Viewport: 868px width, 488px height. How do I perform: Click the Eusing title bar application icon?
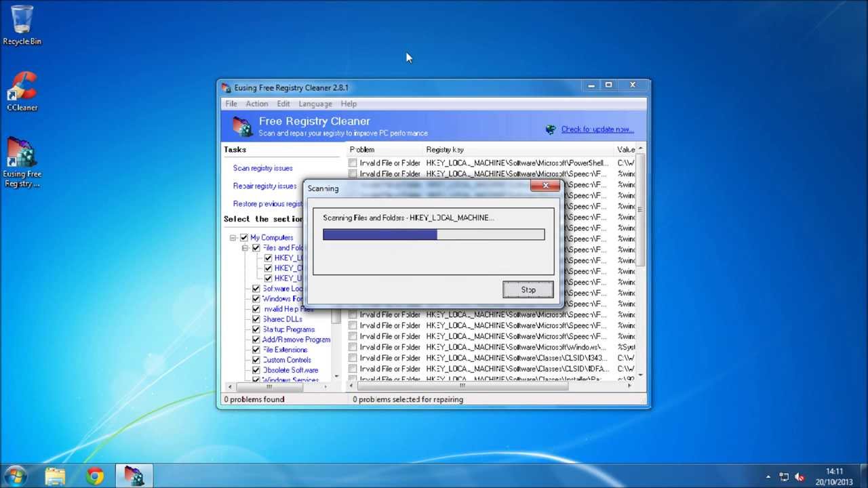pyautogui.click(x=226, y=87)
